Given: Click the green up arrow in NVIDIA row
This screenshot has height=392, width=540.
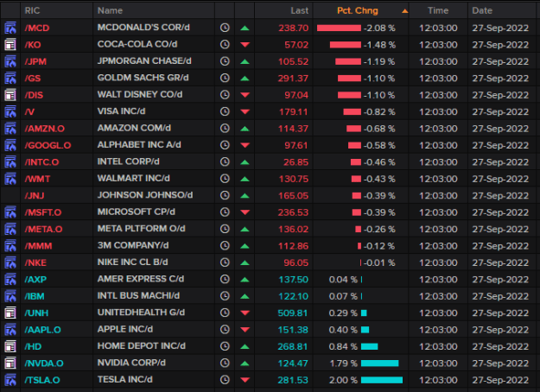Looking at the screenshot, I should pyautogui.click(x=245, y=364).
